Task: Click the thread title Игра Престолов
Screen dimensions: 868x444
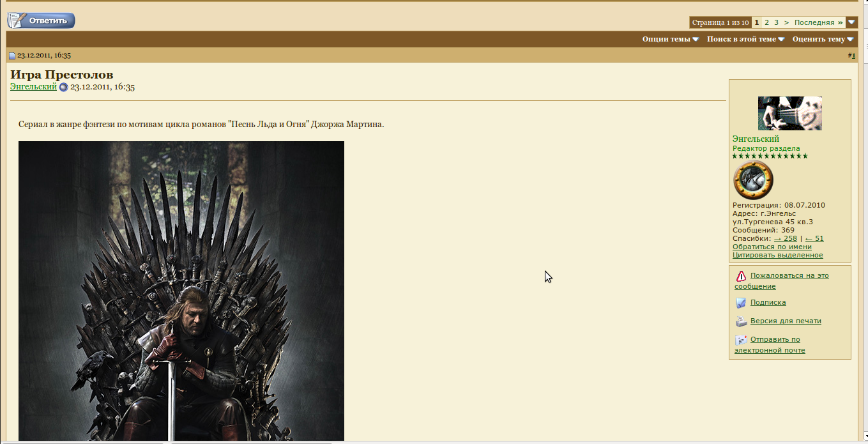Action: point(62,75)
